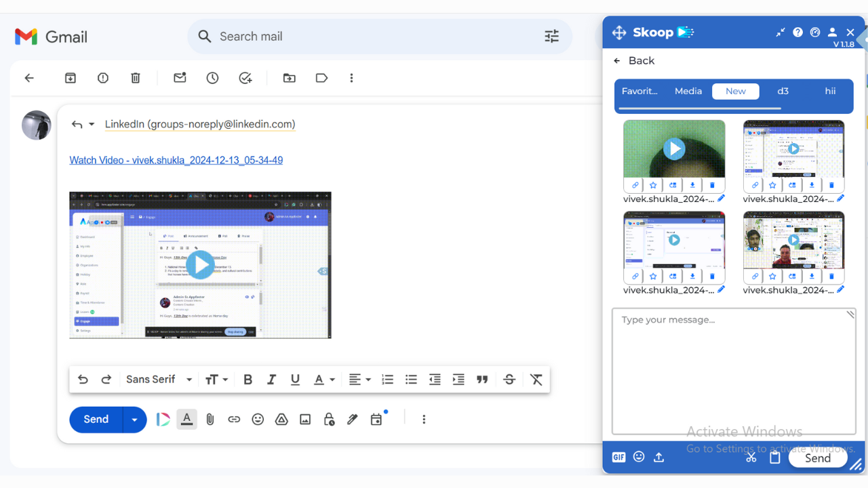
Task: Toggle strikethrough formatting
Action: 509,380
